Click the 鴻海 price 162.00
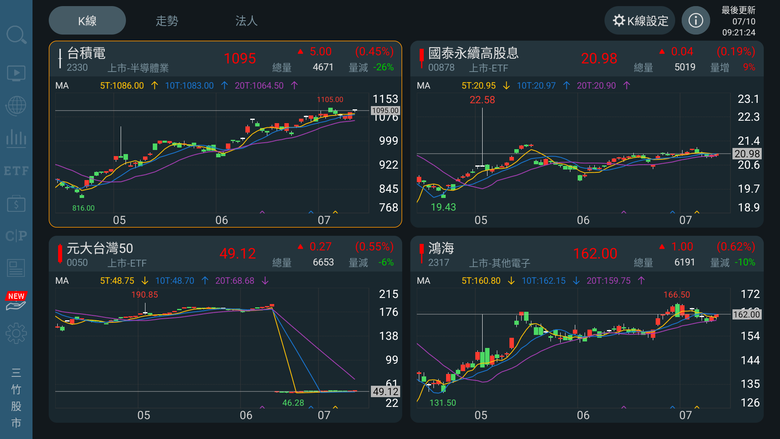Image resolution: width=780 pixels, height=439 pixels. [x=595, y=254]
